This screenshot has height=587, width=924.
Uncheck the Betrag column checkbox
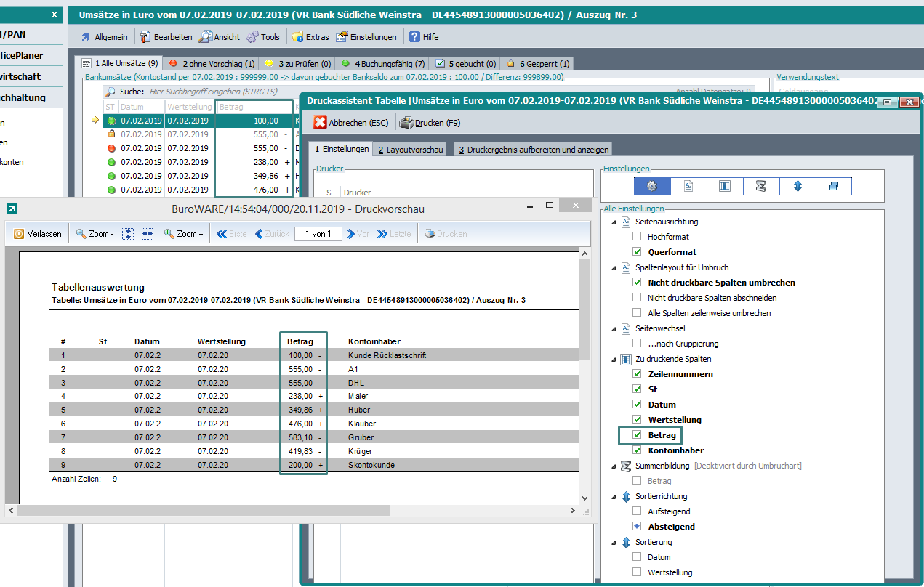click(x=638, y=435)
